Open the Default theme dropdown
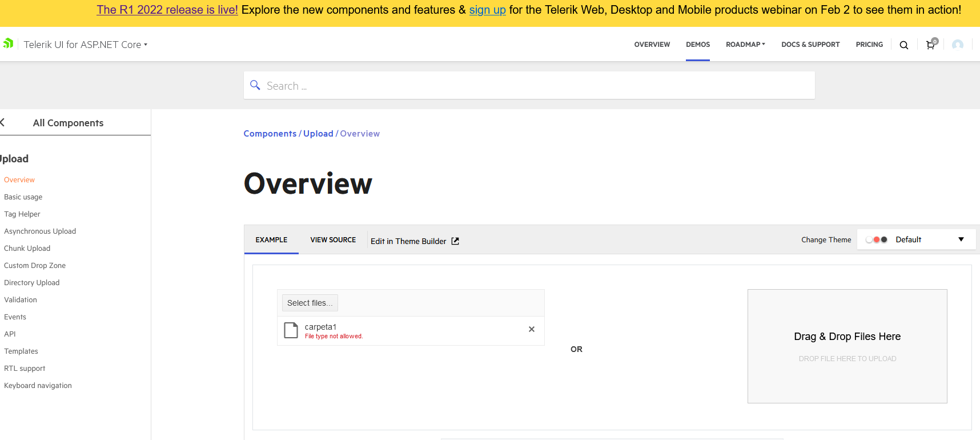Image resolution: width=980 pixels, height=440 pixels. pos(917,239)
